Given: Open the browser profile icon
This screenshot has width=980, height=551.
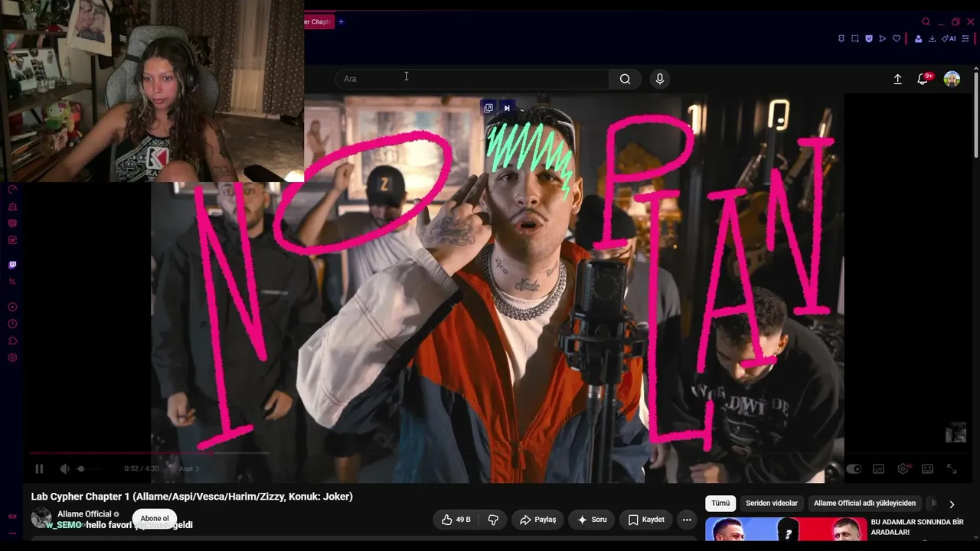Looking at the screenshot, I should click(x=918, y=39).
